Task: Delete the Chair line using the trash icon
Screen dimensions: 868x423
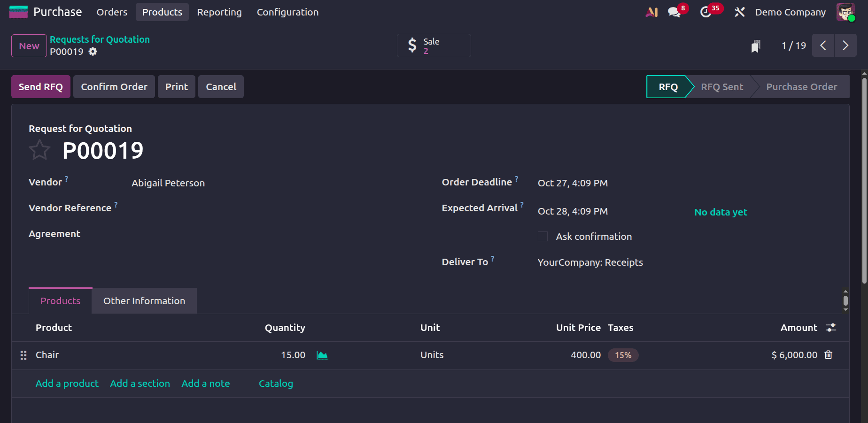Action: click(x=828, y=355)
